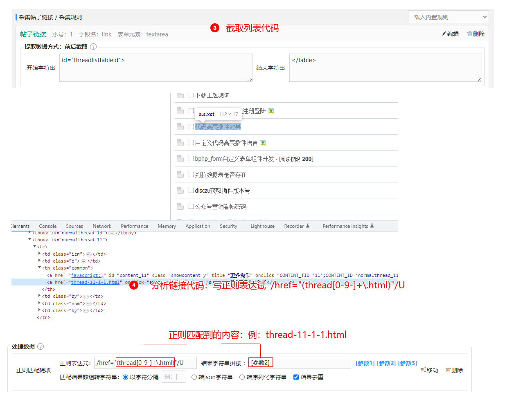Open the thread 自定义代码高亮插件语言
This screenshot has height=400, width=532.
coord(226,143)
